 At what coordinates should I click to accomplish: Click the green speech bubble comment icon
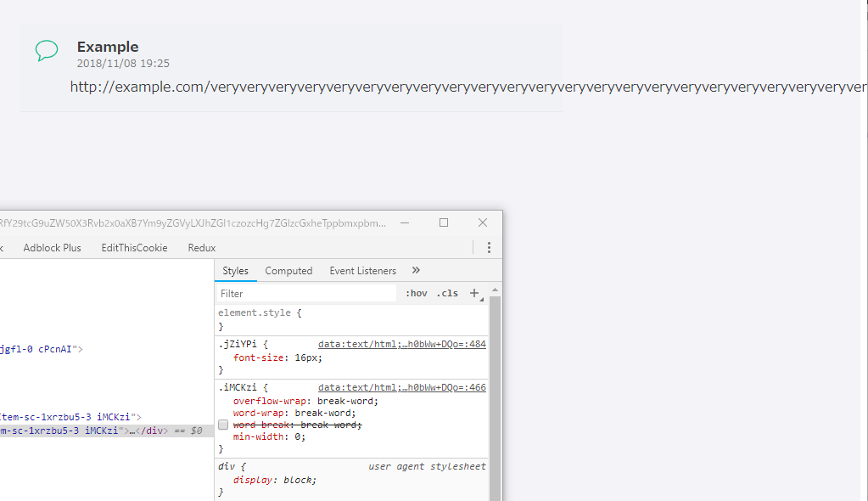tap(47, 50)
